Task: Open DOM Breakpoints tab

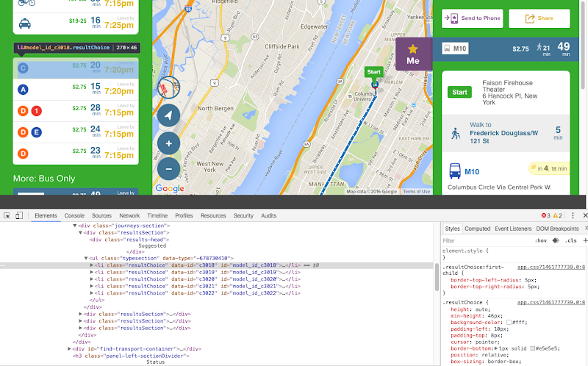Action: click(557, 229)
